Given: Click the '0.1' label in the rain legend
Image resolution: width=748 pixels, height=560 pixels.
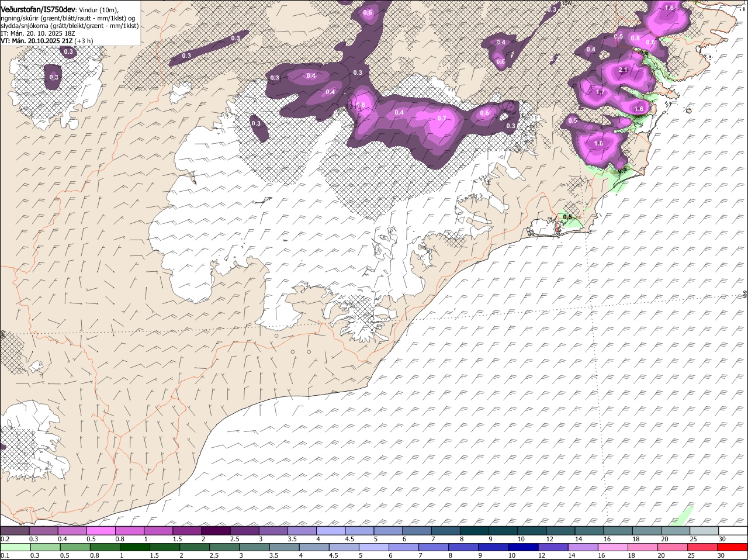Looking at the screenshot, I should (x=5, y=555).
